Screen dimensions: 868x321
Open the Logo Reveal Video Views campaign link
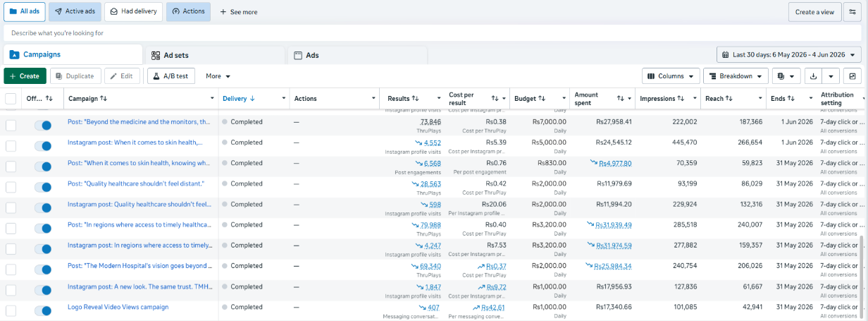[118, 307]
